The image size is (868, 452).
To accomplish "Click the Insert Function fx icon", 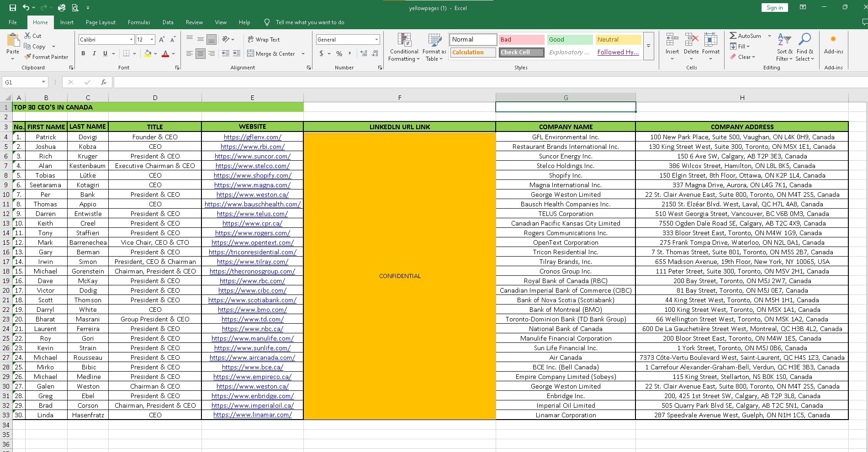I will click(104, 82).
